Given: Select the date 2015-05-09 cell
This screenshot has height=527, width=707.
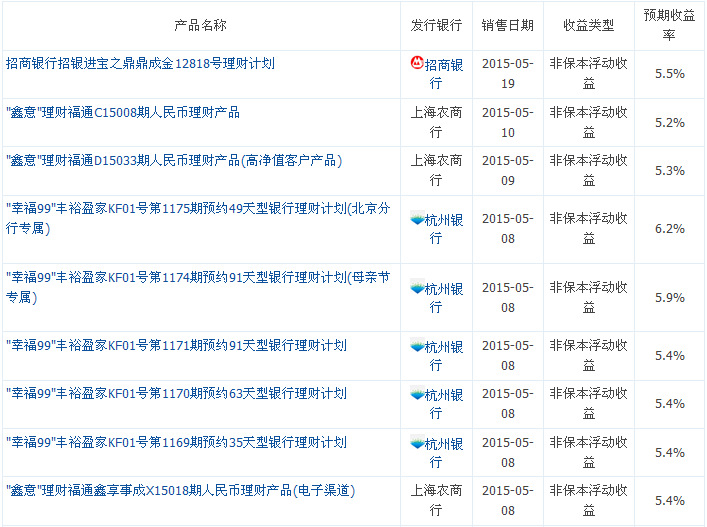Looking at the screenshot, I should coord(508,170).
